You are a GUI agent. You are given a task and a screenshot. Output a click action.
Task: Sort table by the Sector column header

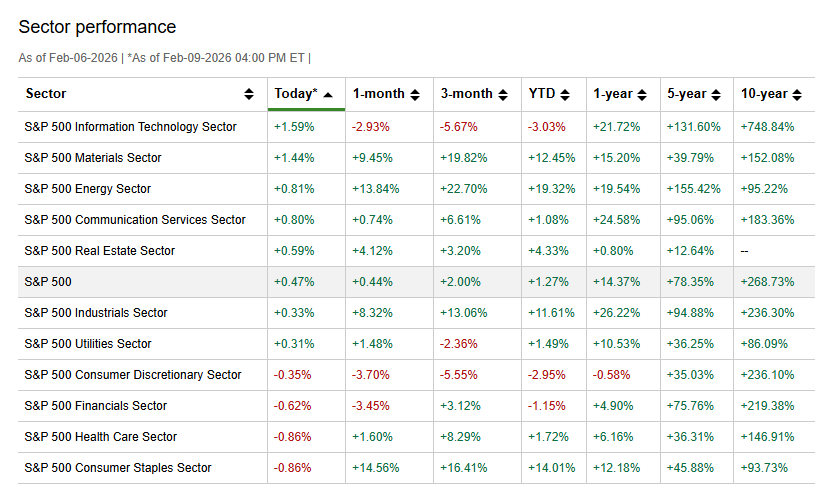(46, 94)
